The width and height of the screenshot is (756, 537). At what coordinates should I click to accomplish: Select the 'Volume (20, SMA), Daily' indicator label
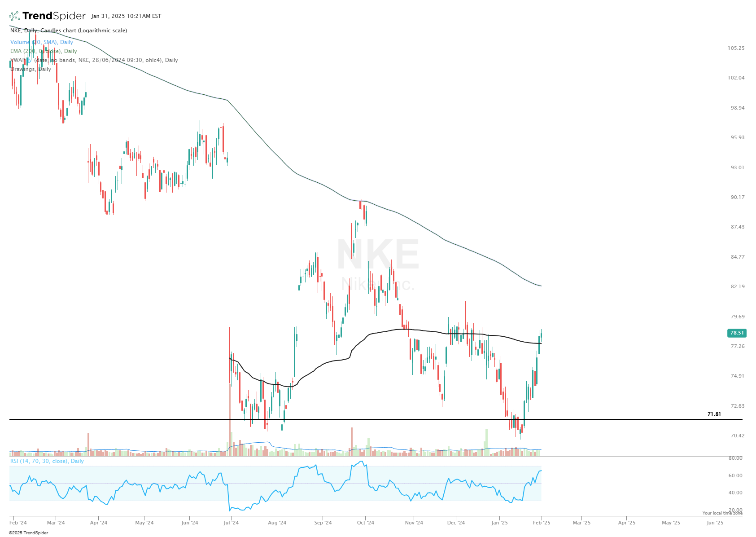point(42,42)
